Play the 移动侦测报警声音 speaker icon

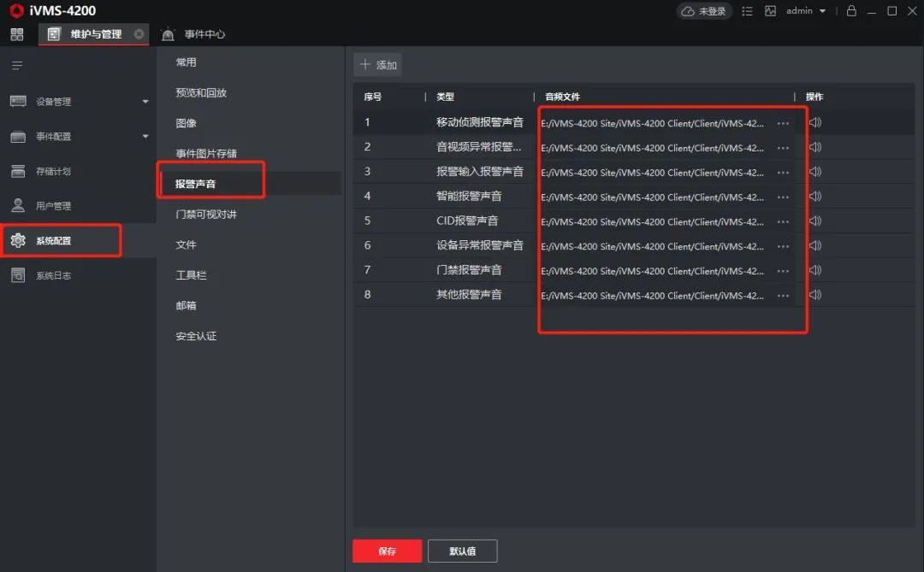click(814, 122)
